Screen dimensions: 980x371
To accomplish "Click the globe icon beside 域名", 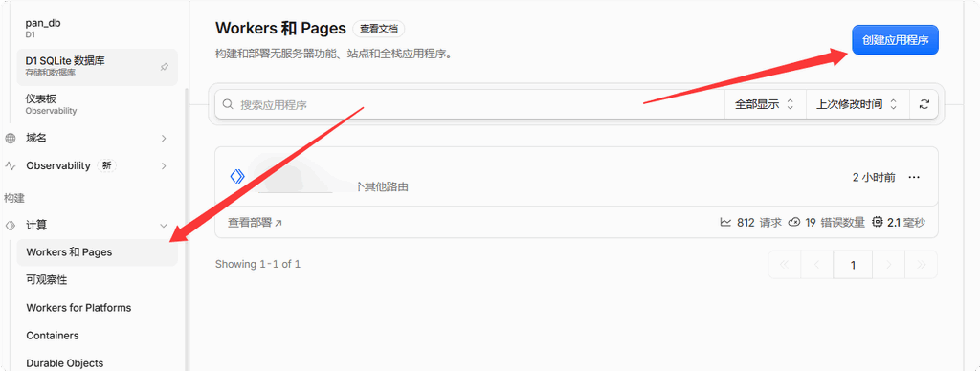I will [10, 138].
